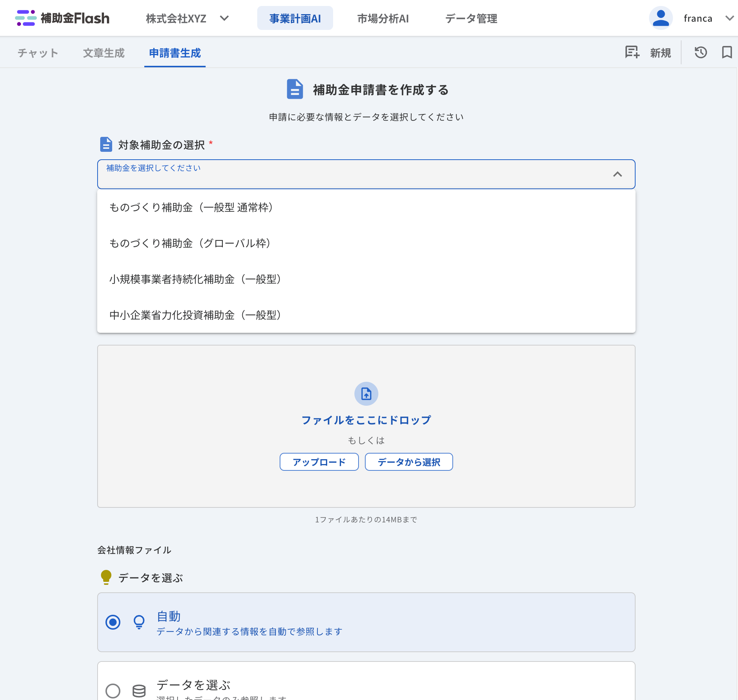Select 中小企業省力化投資補助金（一般型）from list

coord(195,315)
